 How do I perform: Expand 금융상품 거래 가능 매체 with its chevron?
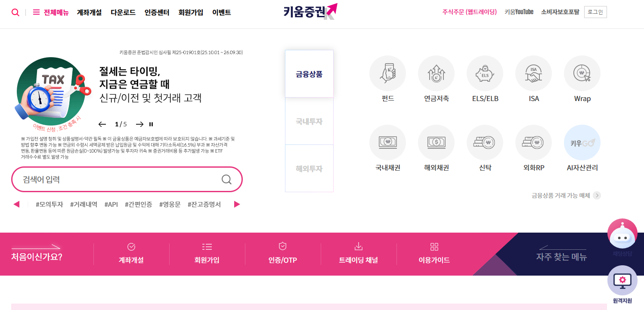point(597,195)
